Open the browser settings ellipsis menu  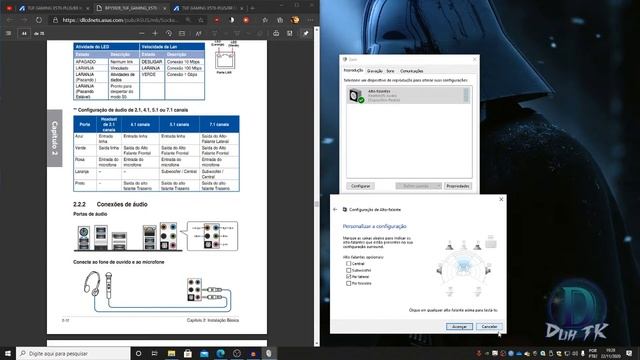310,20
